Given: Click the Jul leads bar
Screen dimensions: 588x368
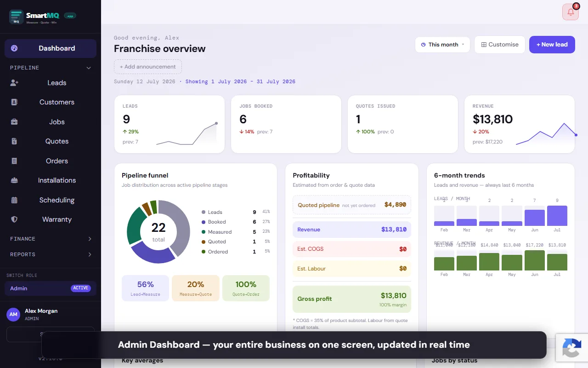Looking at the screenshot, I should pyautogui.click(x=557, y=216).
